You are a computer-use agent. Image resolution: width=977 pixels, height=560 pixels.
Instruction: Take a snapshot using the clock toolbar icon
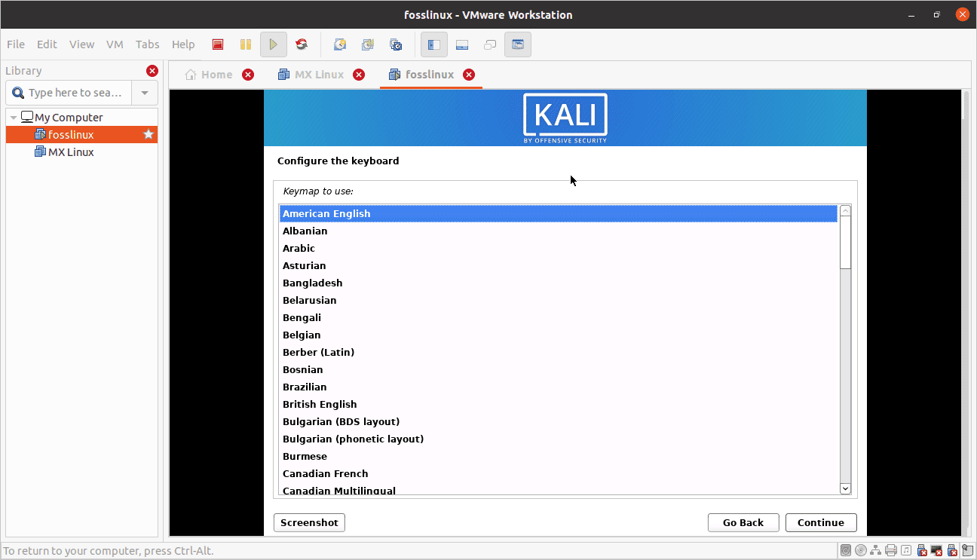coord(340,44)
